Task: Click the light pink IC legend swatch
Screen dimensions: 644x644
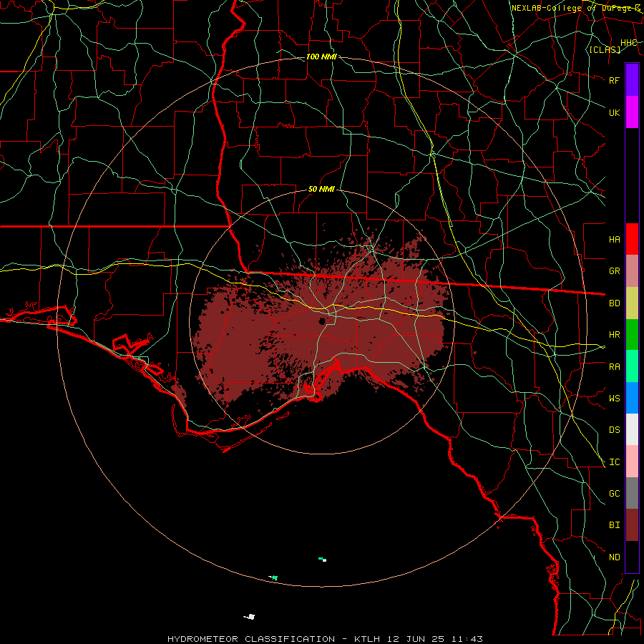Action: 632,462
